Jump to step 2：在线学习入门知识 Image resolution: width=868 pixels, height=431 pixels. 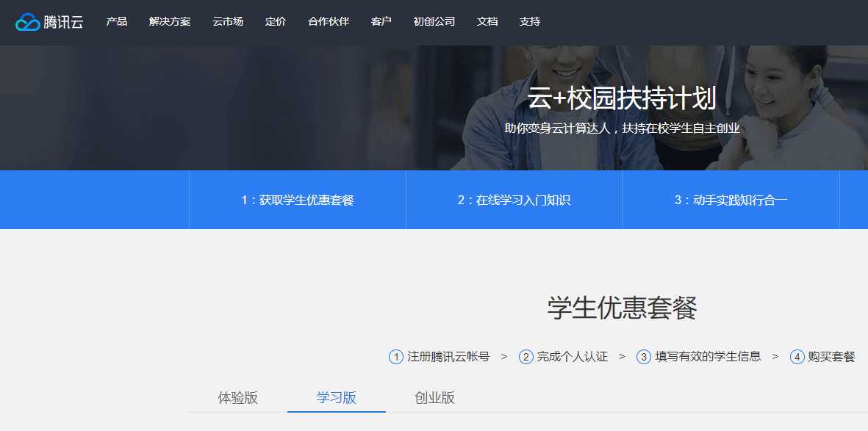point(514,200)
